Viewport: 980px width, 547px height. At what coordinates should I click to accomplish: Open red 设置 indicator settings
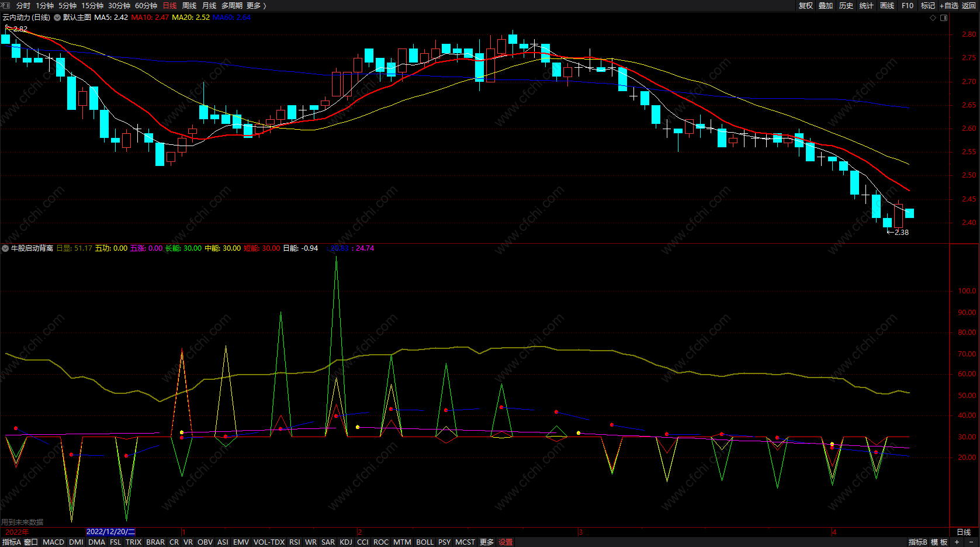(505, 542)
